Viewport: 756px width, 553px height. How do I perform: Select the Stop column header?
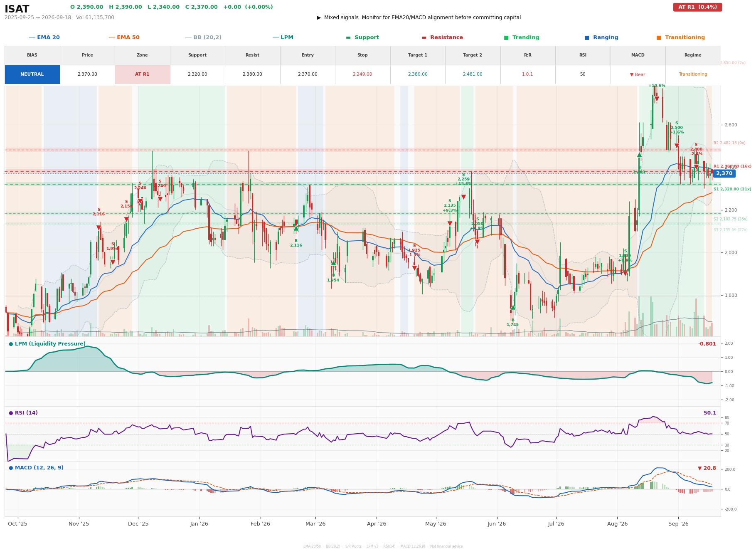coord(362,55)
